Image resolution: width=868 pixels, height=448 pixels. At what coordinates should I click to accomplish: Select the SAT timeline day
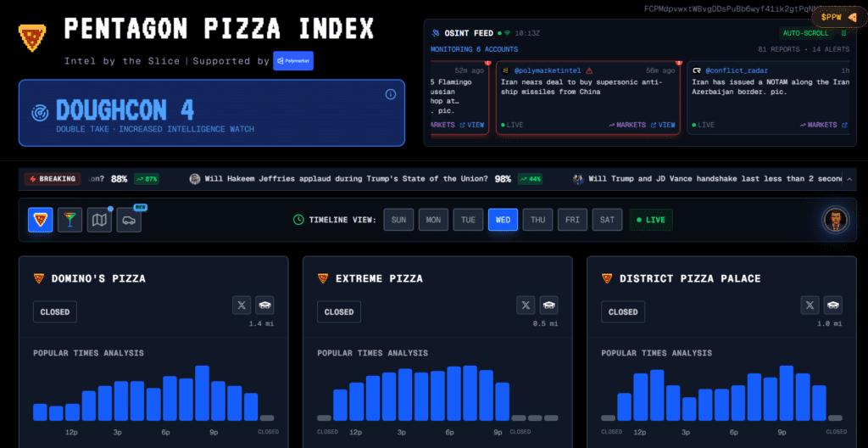pos(607,220)
